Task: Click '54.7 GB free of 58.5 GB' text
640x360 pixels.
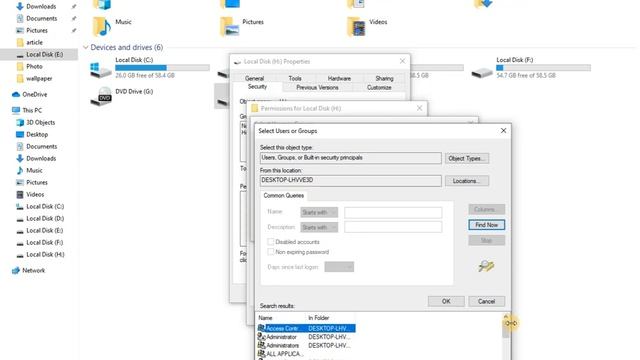Action: 526,76
